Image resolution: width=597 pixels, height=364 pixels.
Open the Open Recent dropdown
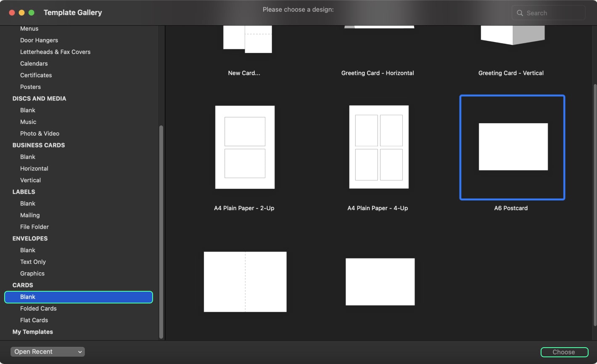point(48,352)
